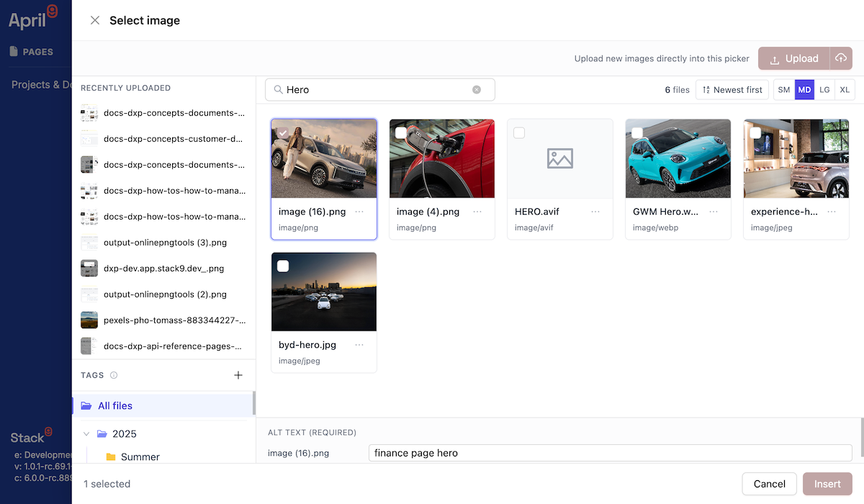Select the turquoise GWM car thumbnail
The width and height of the screenshot is (864, 504).
[678, 158]
